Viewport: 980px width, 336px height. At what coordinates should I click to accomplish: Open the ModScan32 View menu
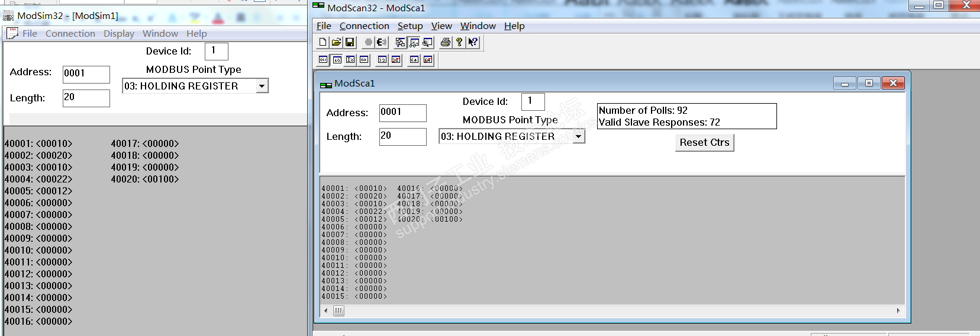441,26
